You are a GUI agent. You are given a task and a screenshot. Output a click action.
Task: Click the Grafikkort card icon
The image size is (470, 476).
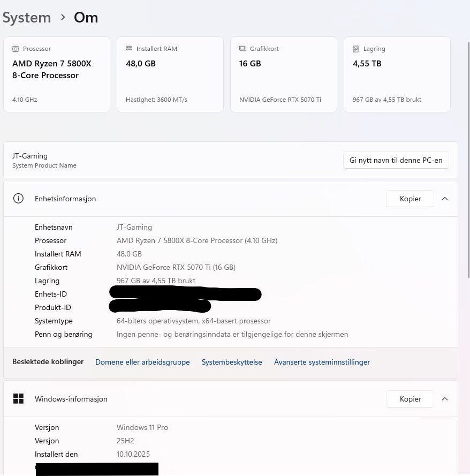click(242, 48)
